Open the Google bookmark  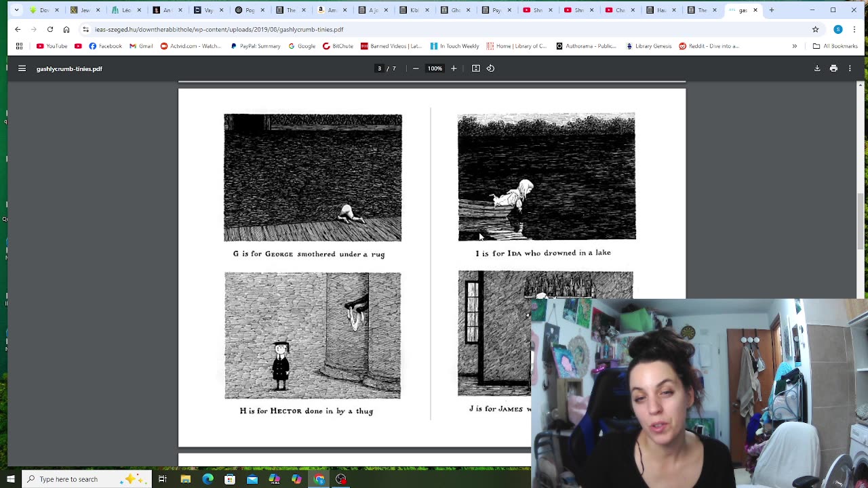tap(302, 46)
